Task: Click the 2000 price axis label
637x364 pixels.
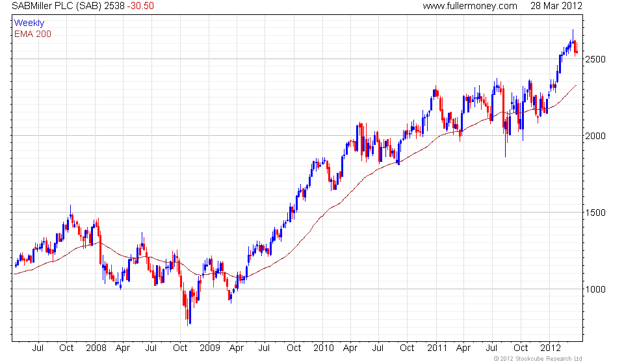Action: pos(595,136)
